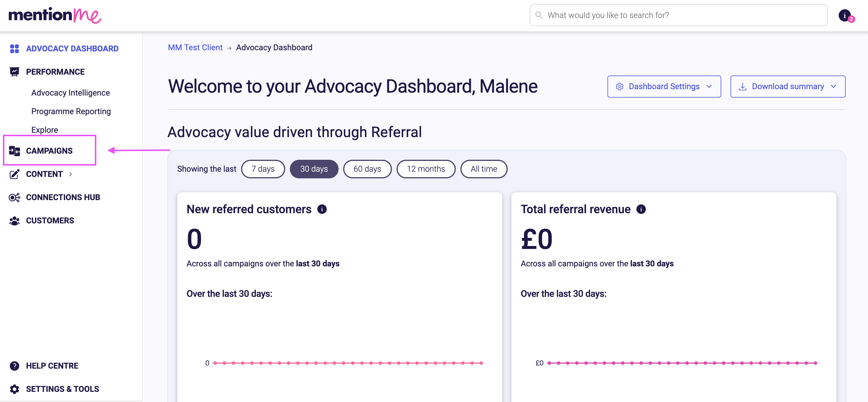Image resolution: width=868 pixels, height=402 pixels.
Task: Click the Customers people icon
Action: click(x=15, y=220)
